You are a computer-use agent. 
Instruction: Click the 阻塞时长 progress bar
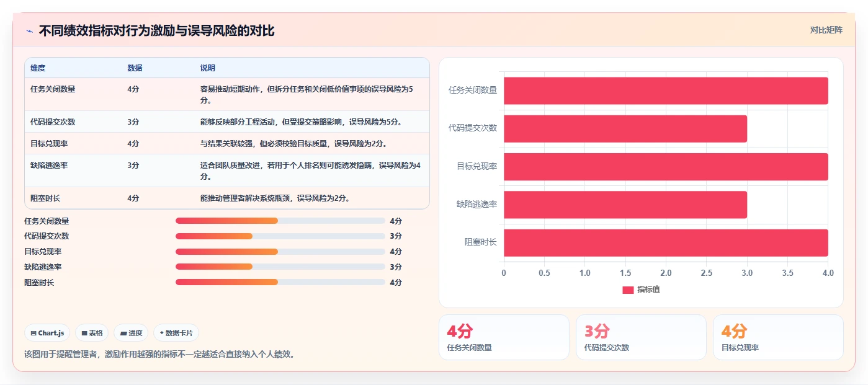point(280,282)
